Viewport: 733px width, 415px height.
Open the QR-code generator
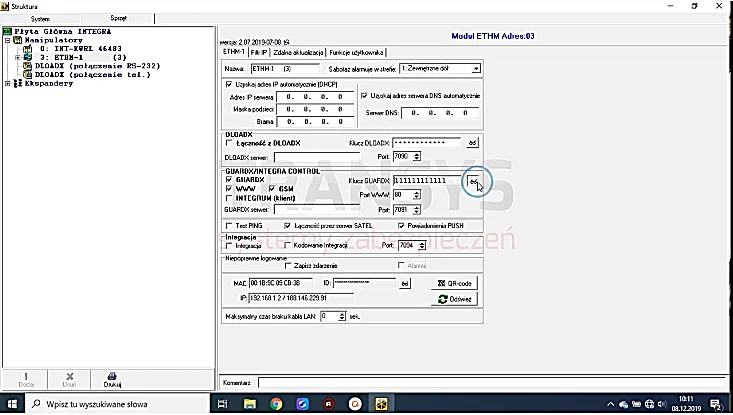[454, 283]
